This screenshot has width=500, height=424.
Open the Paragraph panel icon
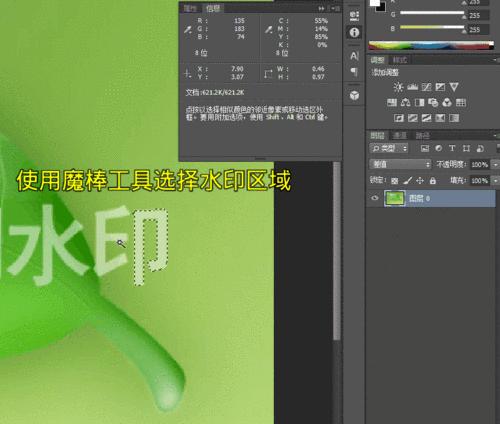click(x=354, y=71)
